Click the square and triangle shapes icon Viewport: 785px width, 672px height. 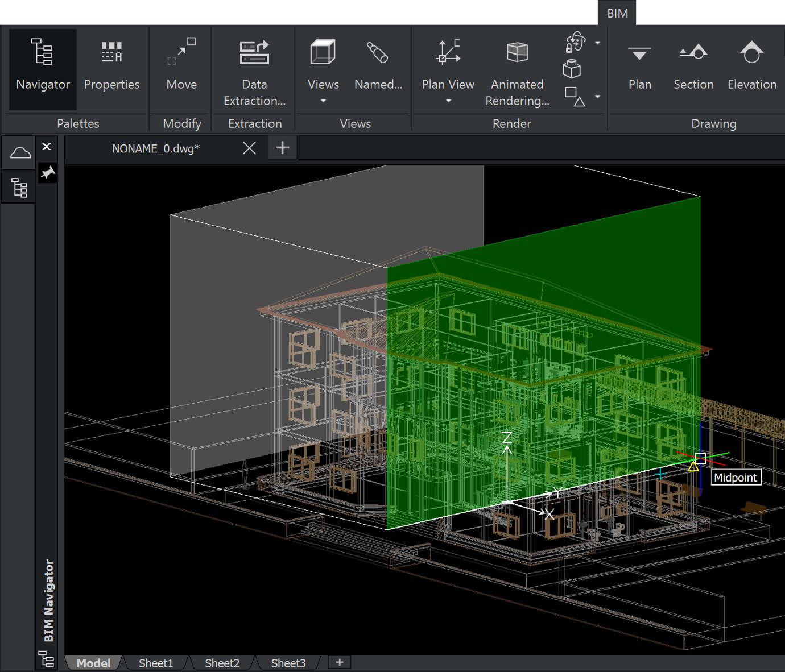575,97
